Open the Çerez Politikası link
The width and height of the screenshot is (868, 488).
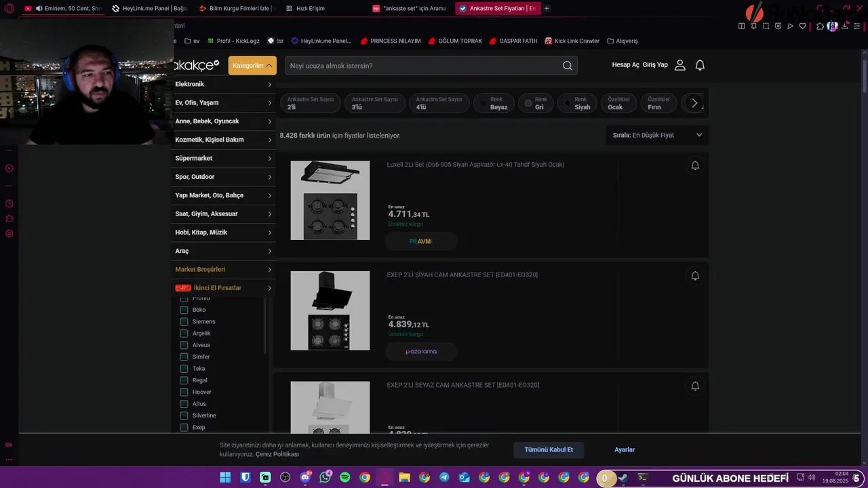[277, 454]
